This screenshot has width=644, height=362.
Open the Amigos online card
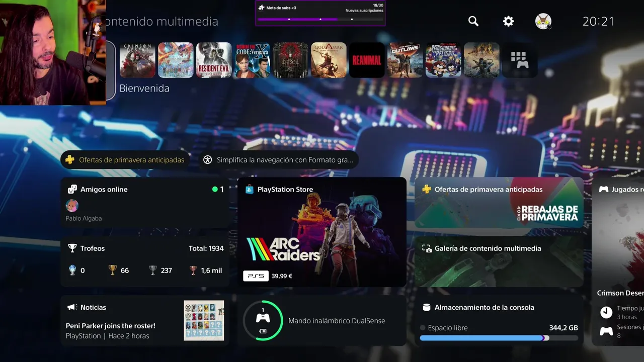pos(145,203)
